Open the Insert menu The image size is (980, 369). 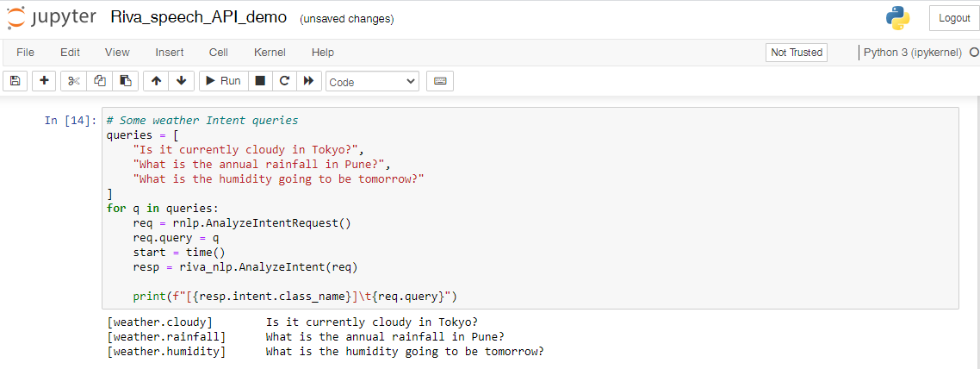point(170,53)
